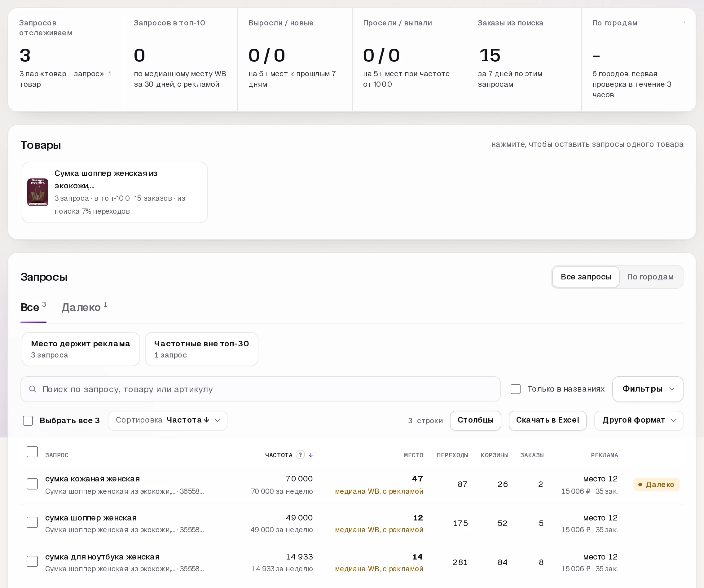This screenshot has height=588, width=704.
Task: Open the Фильтры dropdown
Action: pyautogui.click(x=648, y=389)
